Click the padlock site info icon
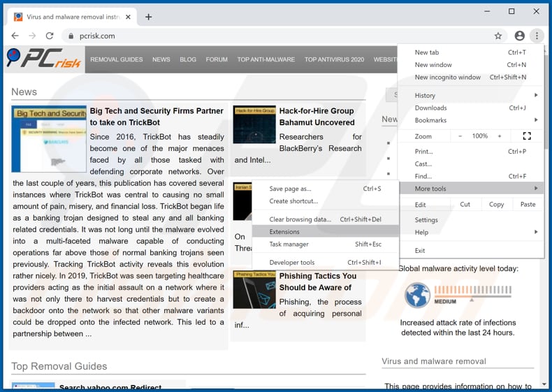 [x=71, y=36]
